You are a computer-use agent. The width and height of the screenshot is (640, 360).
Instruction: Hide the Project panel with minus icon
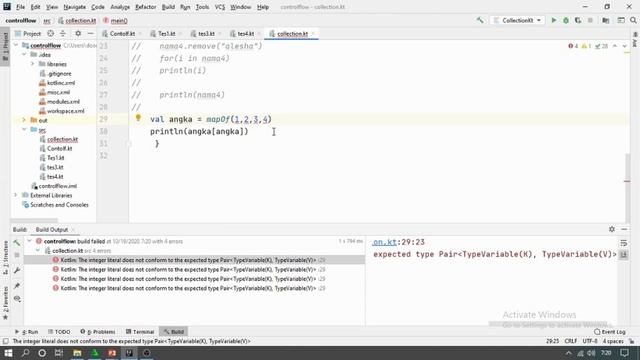[x=90, y=33]
